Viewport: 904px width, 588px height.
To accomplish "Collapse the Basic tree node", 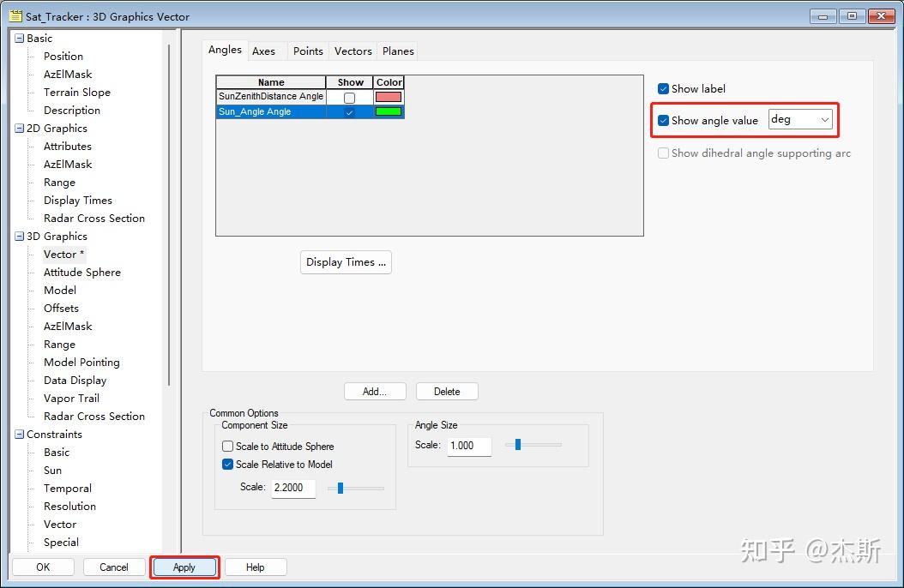I will [x=19, y=38].
